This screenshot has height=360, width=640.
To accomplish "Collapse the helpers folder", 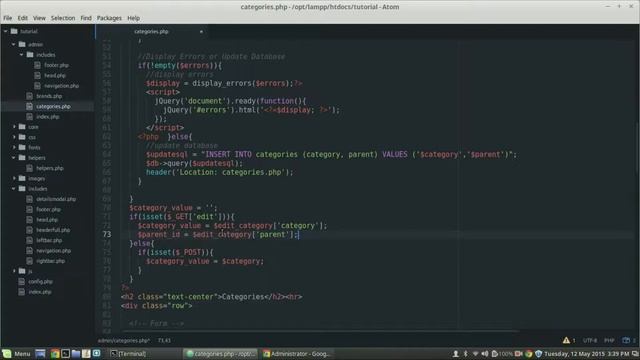I will click(14, 158).
